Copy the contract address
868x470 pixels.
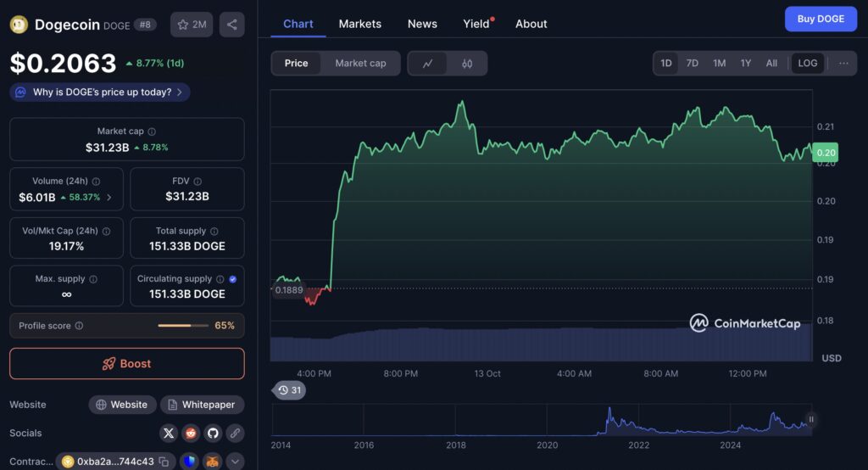tap(164, 462)
